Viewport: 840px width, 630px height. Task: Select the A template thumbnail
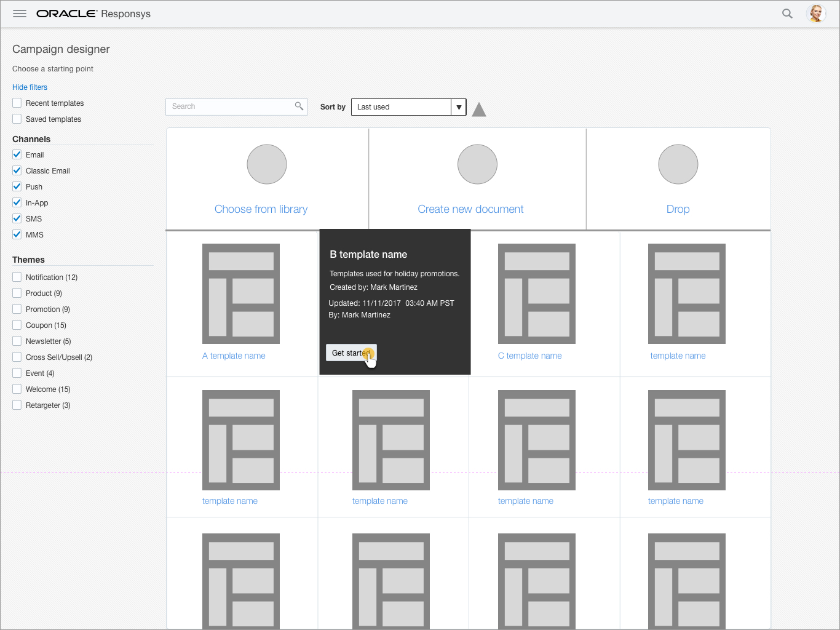point(241,293)
